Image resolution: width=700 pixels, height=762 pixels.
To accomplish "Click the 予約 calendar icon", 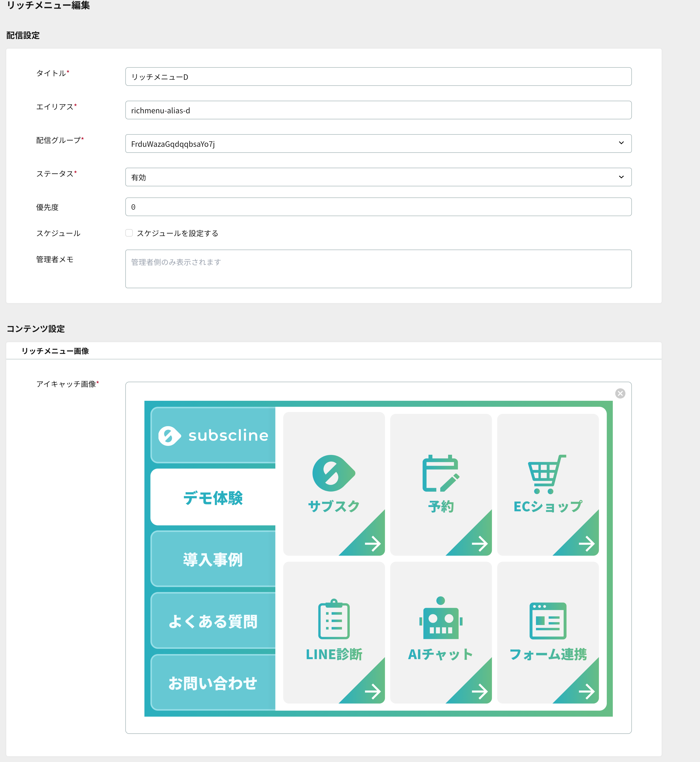I will 441,473.
